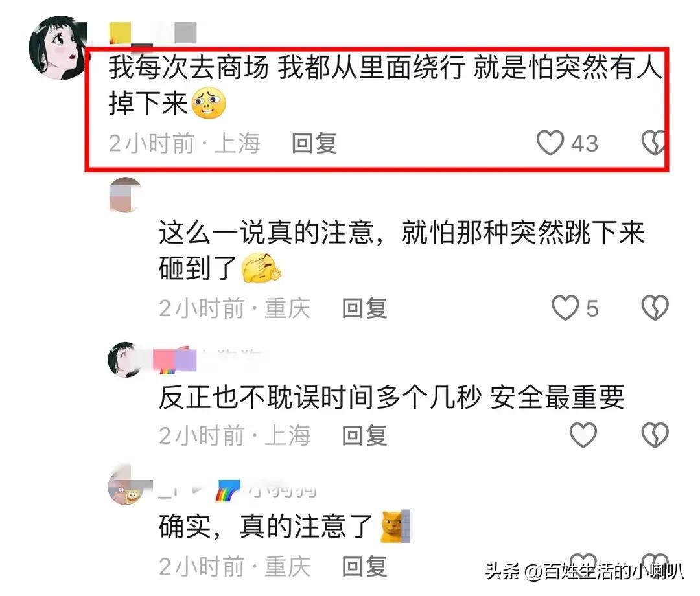The width and height of the screenshot is (700, 596).
Task: Like the Chongqing reply with 5 likes
Action: coord(565,308)
